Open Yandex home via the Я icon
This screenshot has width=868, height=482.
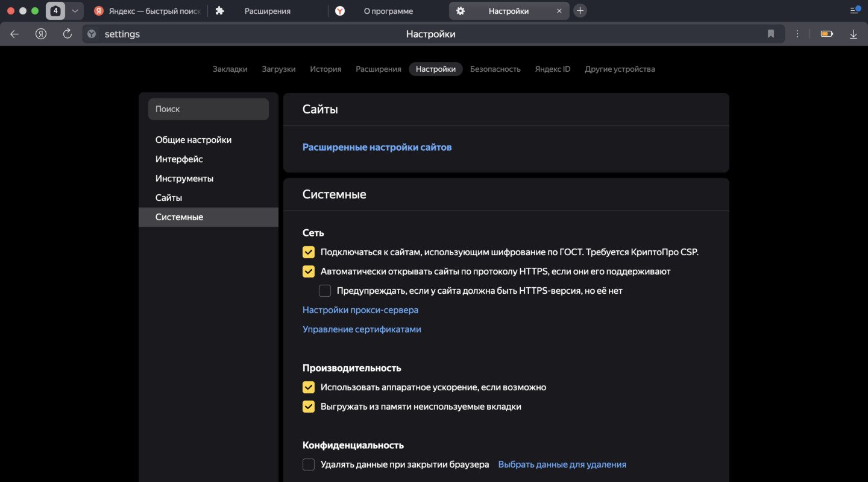[41, 34]
